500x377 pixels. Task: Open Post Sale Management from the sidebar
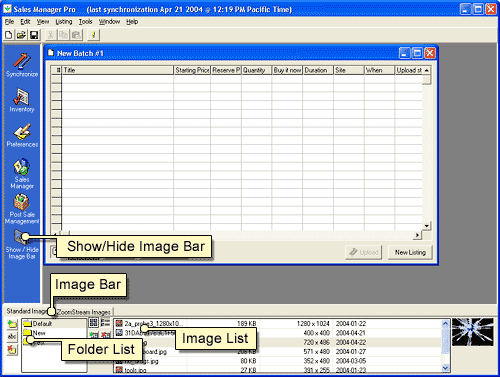[22, 209]
